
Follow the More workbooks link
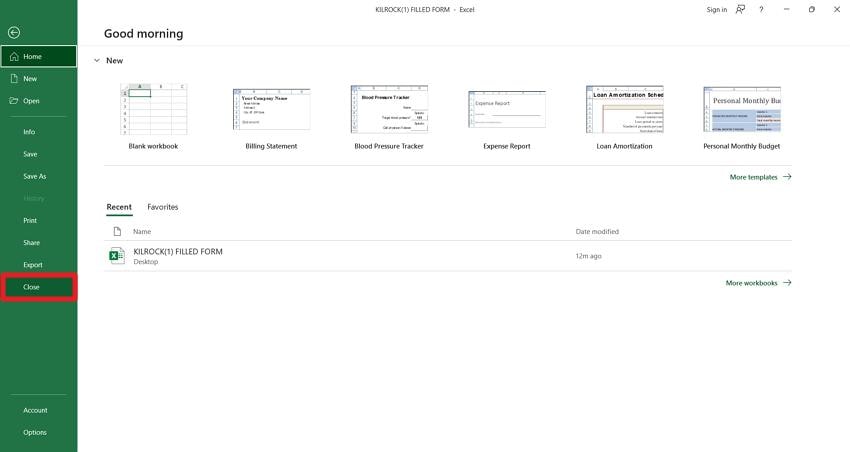click(x=758, y=283)
